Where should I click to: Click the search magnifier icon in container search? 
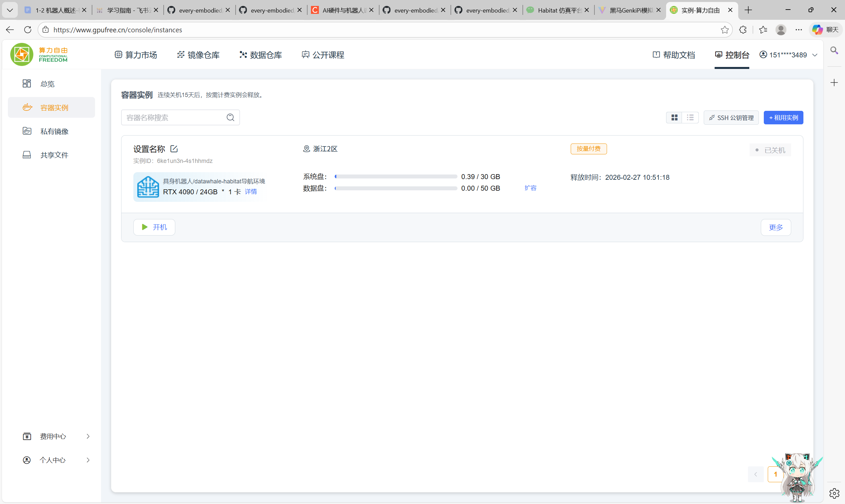pyautogui.click(x=230, y=117)
